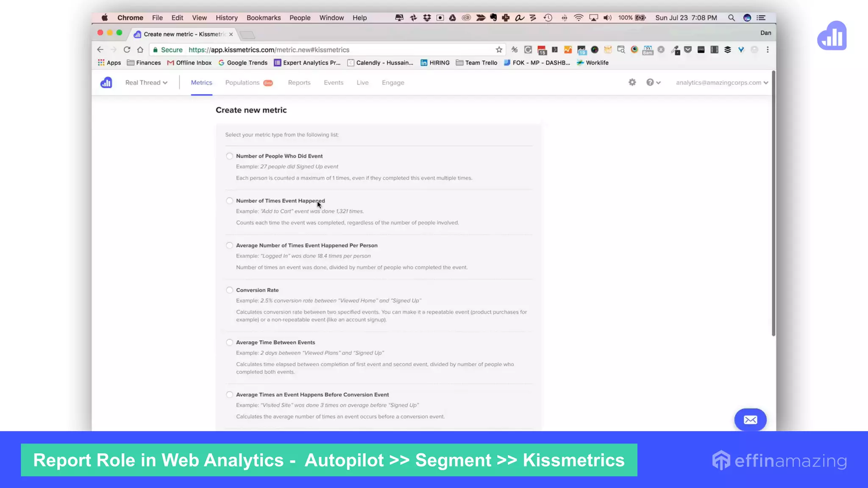Open the Help menu

[x=359, y=18]
